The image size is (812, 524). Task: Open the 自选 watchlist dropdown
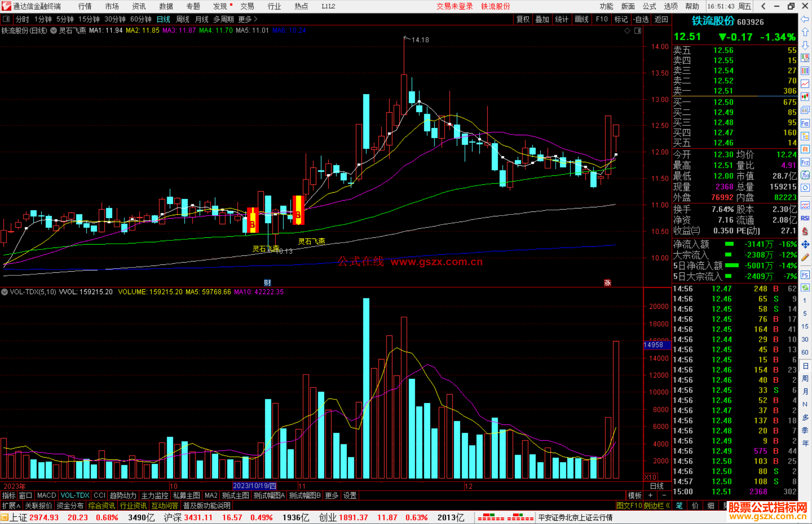[x=641, y=19]
